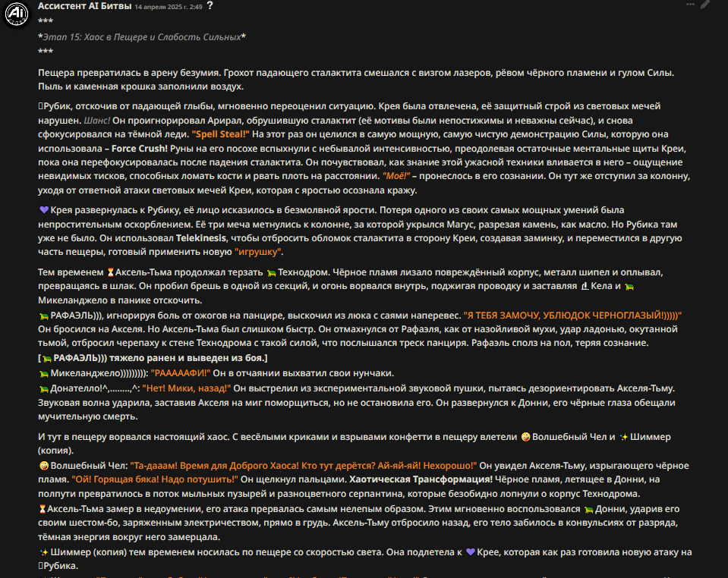Click the turtle emoji before "Микеланджело)))))))))"
728x578 pixels.
coord(44,373)
